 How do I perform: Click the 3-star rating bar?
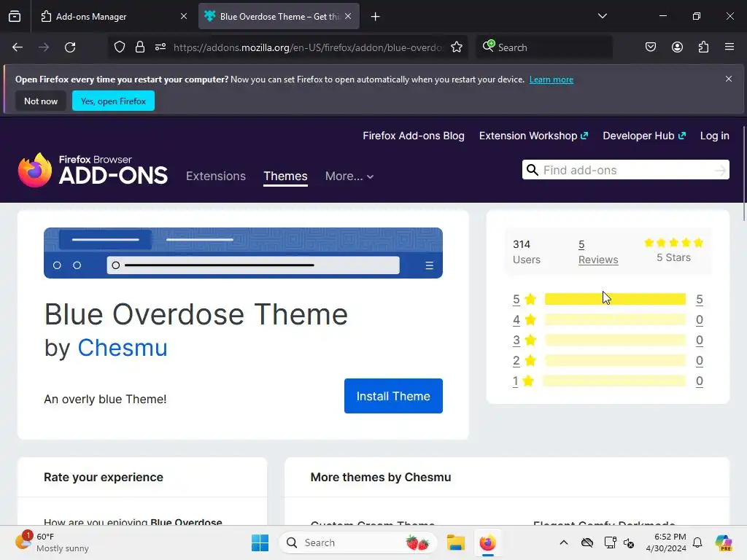[x=615, y=340]
